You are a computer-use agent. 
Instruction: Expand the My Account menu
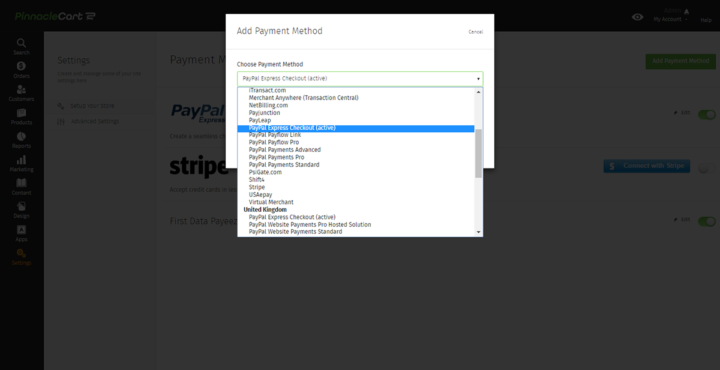pos(670,19)
